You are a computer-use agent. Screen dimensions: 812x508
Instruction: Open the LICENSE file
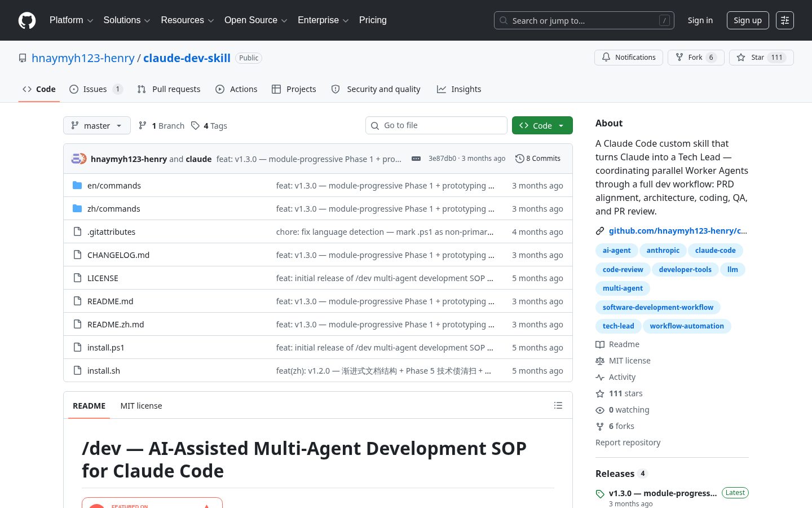pyautogui.click(x=103, y=278)
